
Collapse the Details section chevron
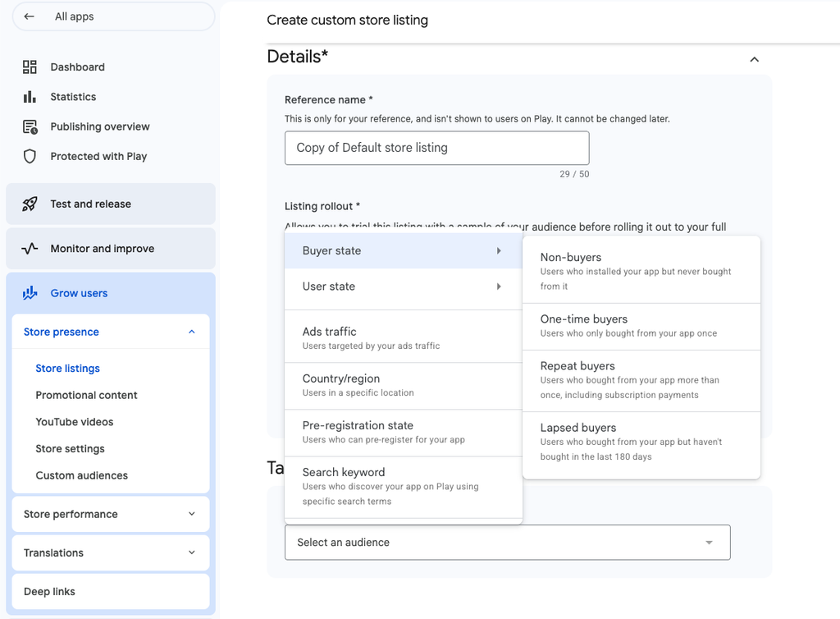[x=755, y=59]
